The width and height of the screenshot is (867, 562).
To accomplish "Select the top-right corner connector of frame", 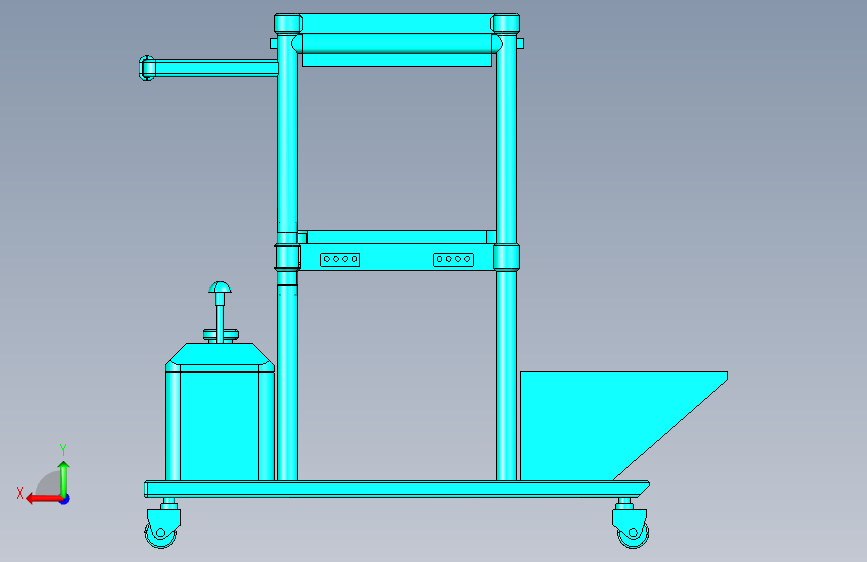I will click(x=505, y=24).
